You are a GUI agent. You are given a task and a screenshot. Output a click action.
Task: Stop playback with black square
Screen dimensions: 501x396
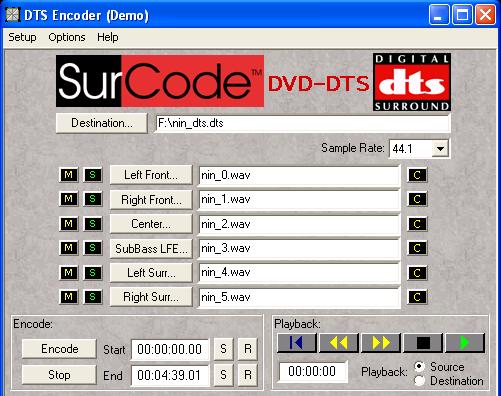point(423,342)
